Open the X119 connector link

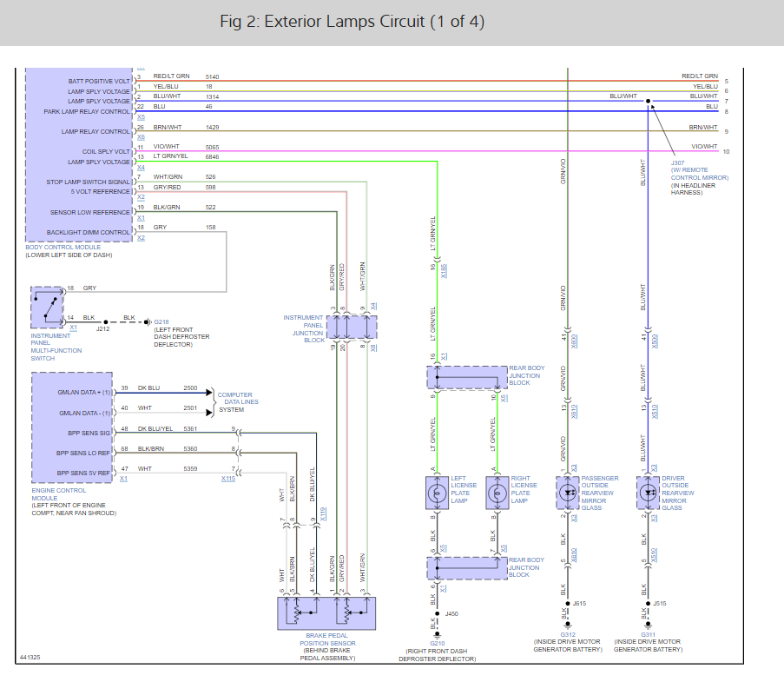point(323,513)
